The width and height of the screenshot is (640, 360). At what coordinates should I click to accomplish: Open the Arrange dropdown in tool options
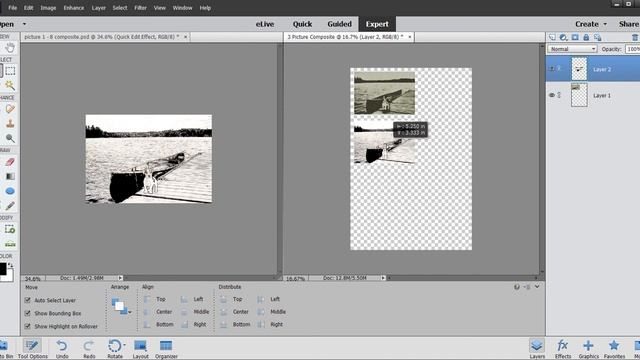click(122, 306)
